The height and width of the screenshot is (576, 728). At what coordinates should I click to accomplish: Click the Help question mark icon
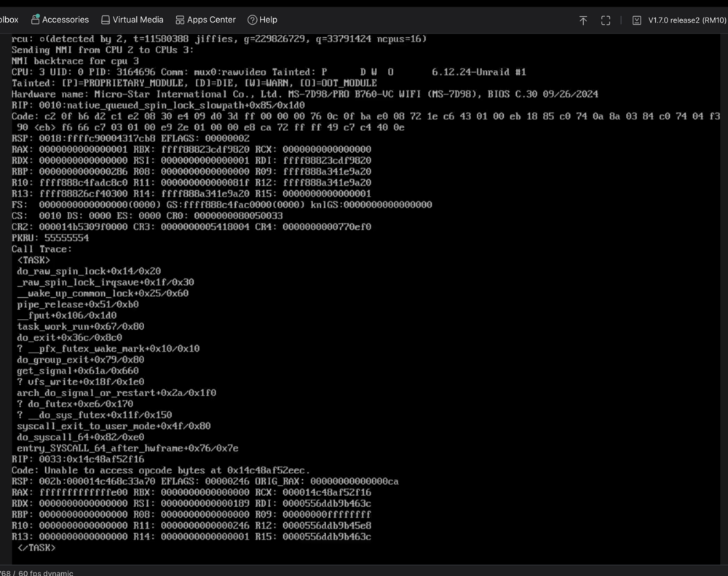pos(252,20)
